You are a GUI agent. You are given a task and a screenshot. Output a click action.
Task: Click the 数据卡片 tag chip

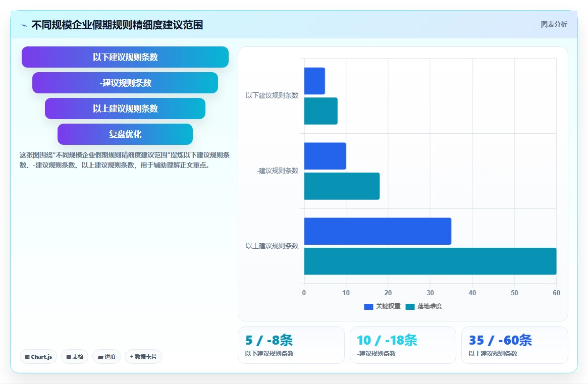[x=143, y=357]
